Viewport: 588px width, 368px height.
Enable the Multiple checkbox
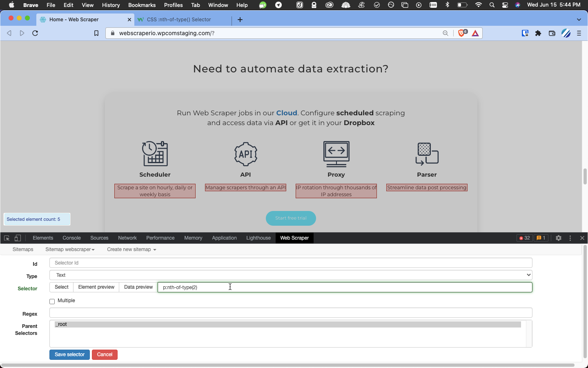pos(52,301)
